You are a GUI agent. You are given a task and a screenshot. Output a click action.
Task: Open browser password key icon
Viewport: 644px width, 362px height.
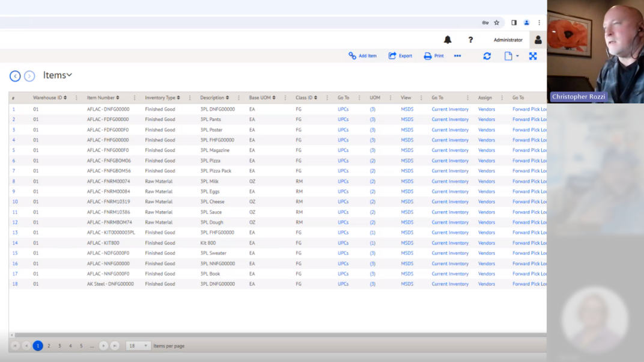pos(485,23)
